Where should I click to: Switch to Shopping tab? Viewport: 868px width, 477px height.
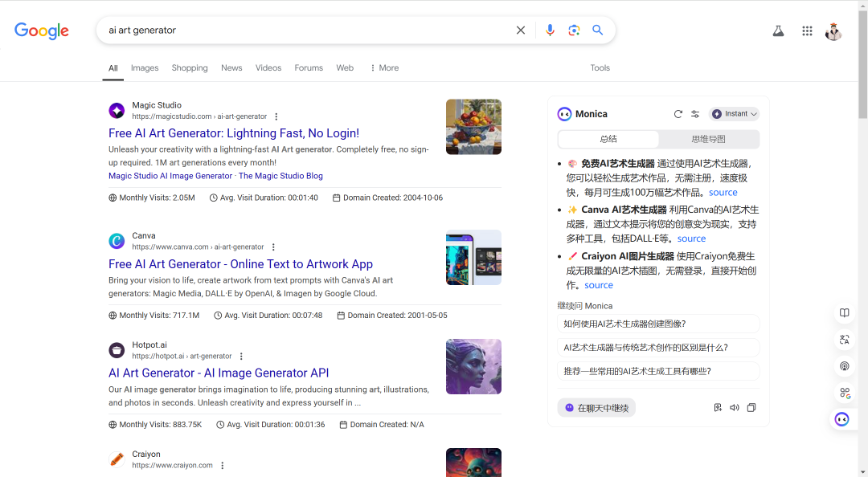(190, 68)
